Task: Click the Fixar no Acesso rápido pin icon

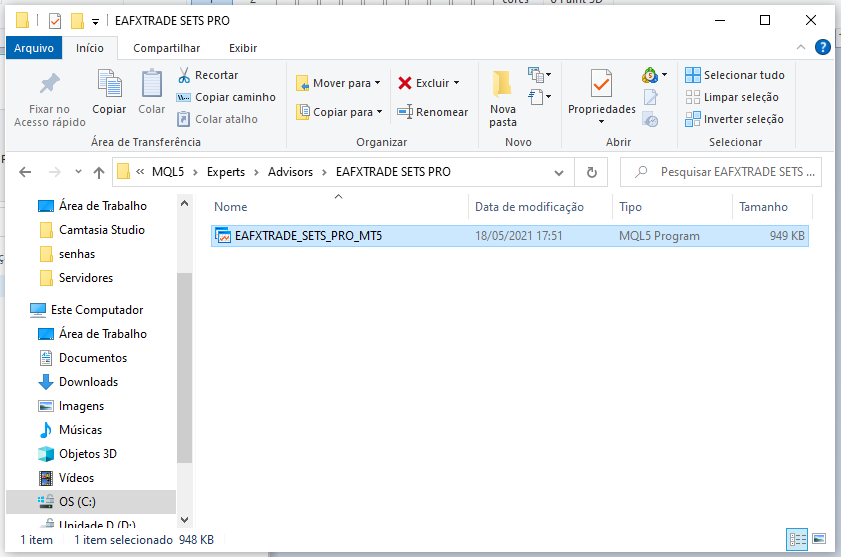Action: point(49,84)
